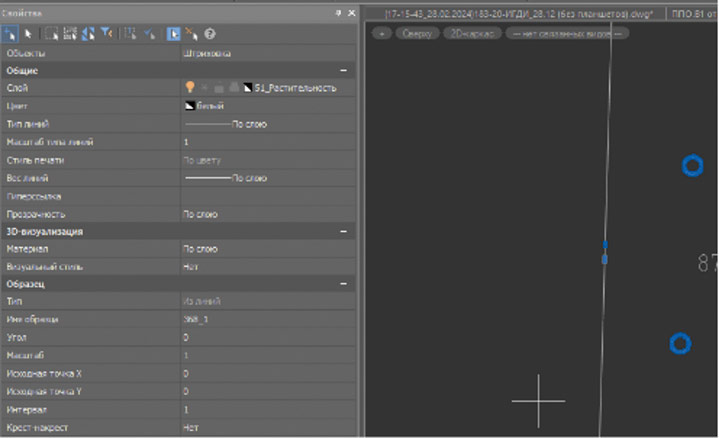Click the layer color swatch before 51_Растительность
719x438 pixels.
[248, 88]
